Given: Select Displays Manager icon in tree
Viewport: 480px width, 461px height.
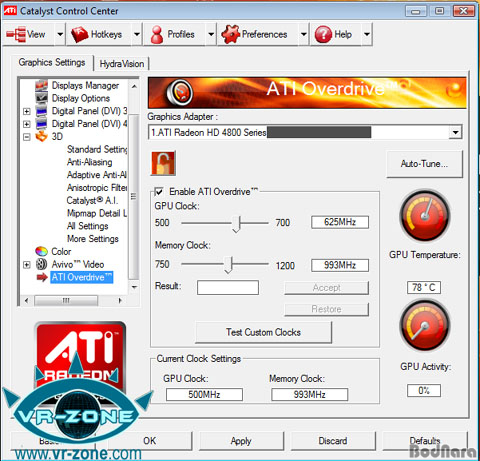Looking at the screenshot, I should click(41, 85).
